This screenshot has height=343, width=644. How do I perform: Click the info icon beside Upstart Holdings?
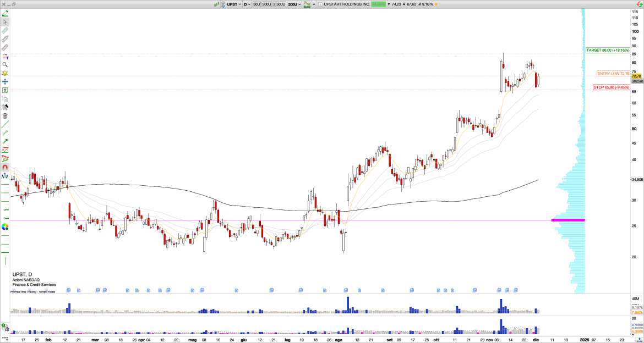[x=320, y=4]
